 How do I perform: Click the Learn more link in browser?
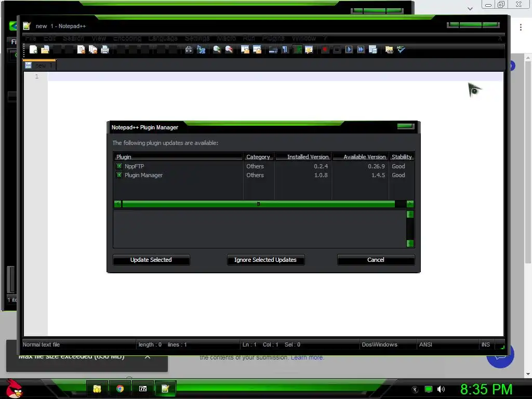(308, 357)
